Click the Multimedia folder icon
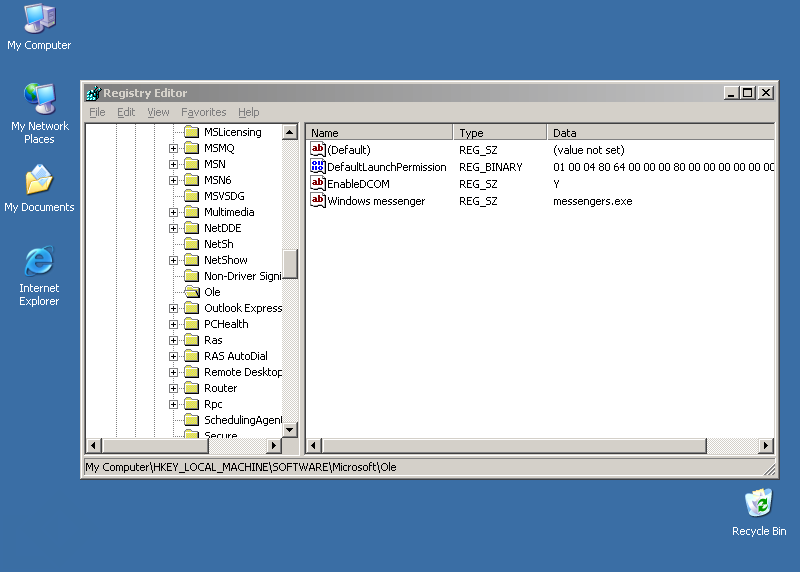Screen dimensions: 800x572 point(191,212)
